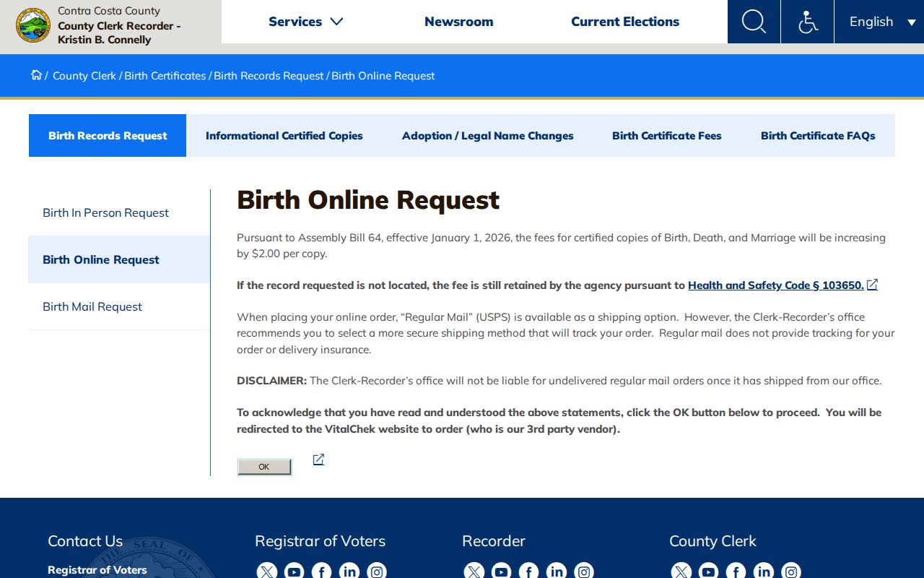Open County Clerk LinkedIn icon
This screenshot has width=924, height=578.
click(764, 571)
